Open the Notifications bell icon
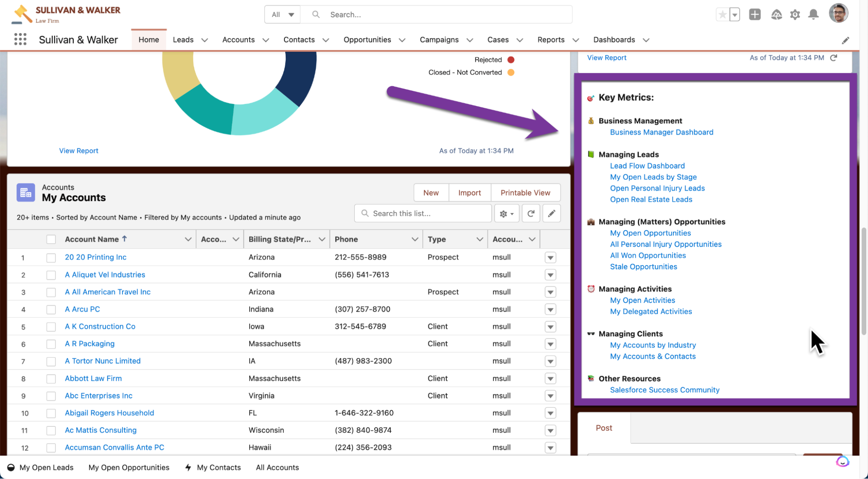The height and width of the screenshot is (479, 868). coord(813,15)
